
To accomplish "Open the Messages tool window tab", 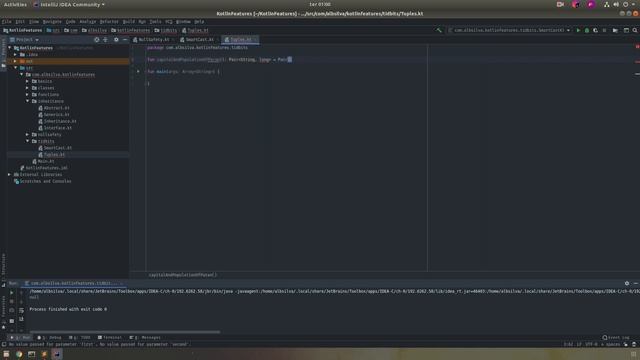I will tap(145, 338).
